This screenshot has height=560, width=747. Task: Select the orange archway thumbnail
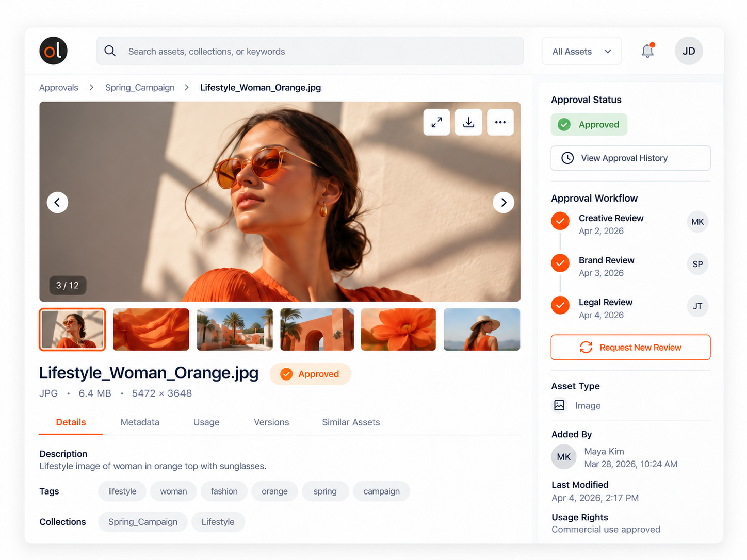click(x=317, y=330)
